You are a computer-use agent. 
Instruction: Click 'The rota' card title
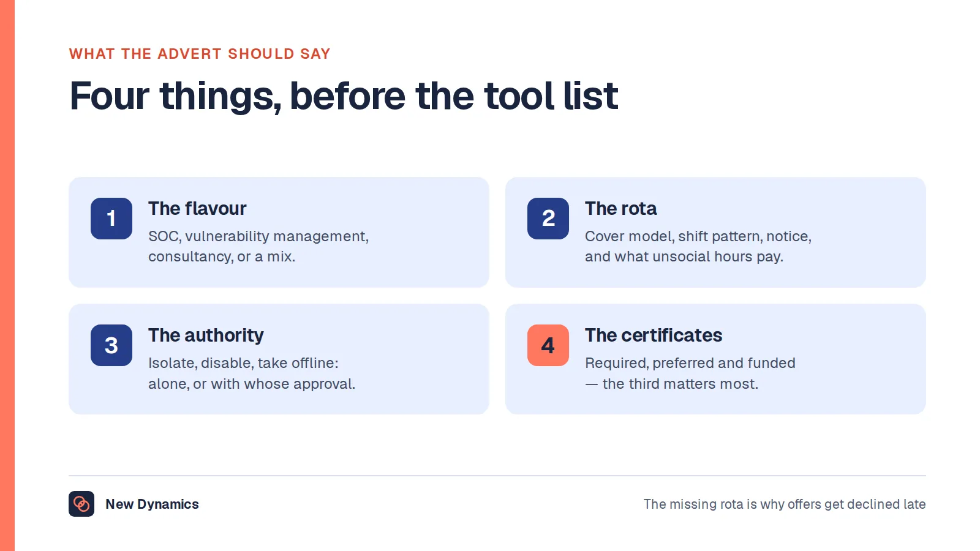[620, 209]
